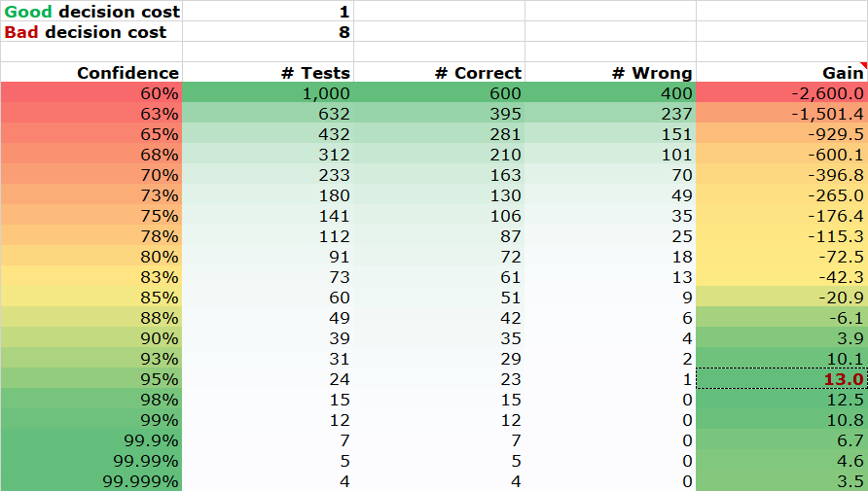Select the Confidence column header cell
This screenshot has height=491, width=868.
coord(91,72)
